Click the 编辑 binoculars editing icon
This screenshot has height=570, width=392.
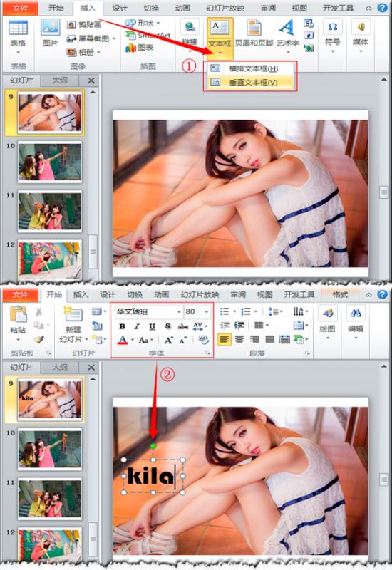[355, 313]
